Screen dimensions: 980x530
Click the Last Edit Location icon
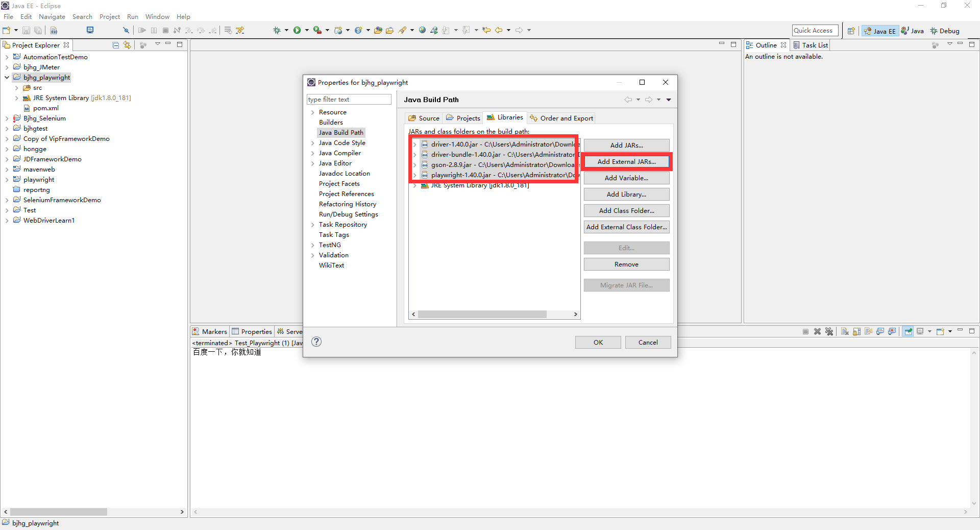point(486,30)
